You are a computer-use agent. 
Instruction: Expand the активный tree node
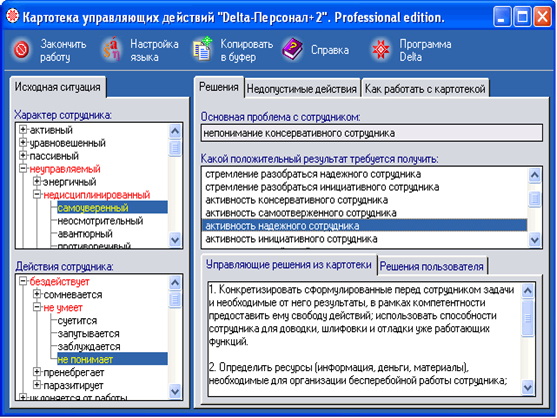coord(23,130)
